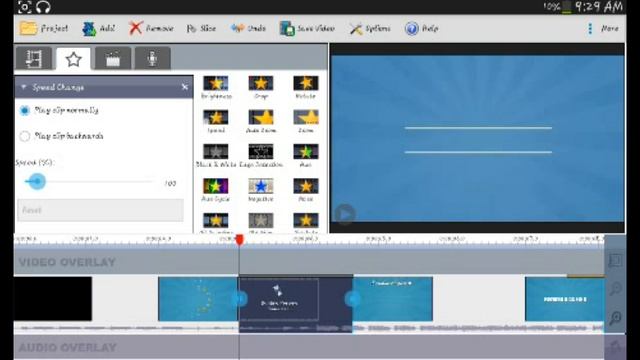Play the preview video
Viewport: 640px width, 360px height.
345,214
